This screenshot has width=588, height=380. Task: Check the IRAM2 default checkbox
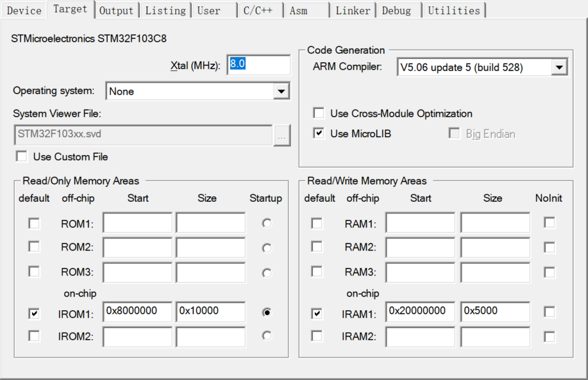pyautogui.click(x=317, y=336)
